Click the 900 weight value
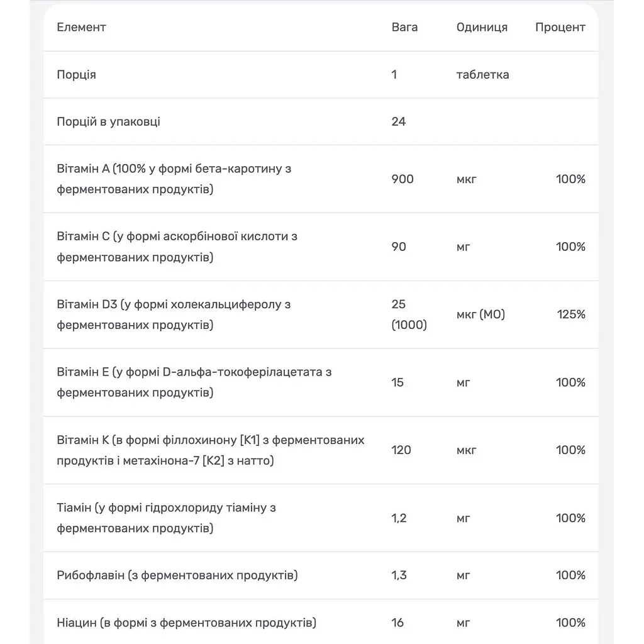Screen dimensions: 644x644 tap(402, 179)
